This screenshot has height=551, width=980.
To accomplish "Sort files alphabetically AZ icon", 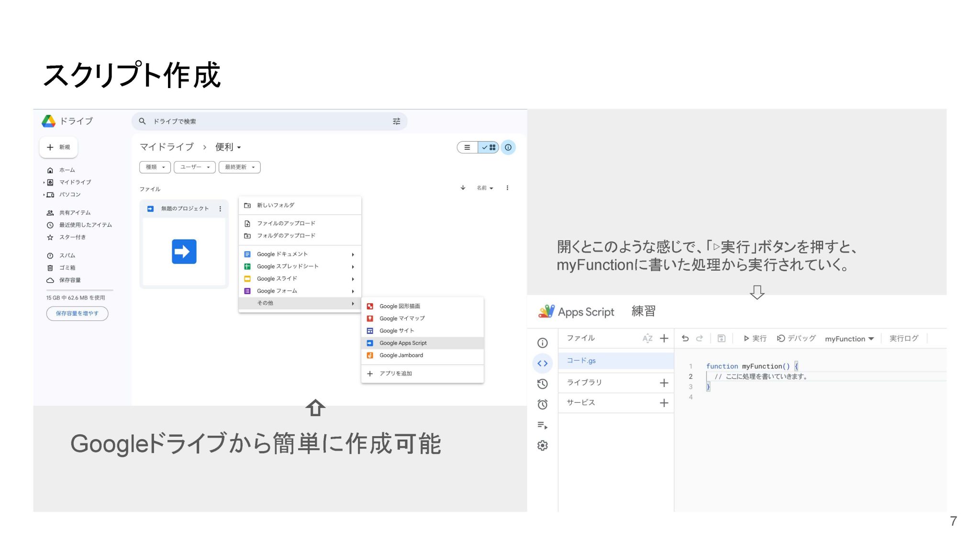I will click(x=647, y=339).
